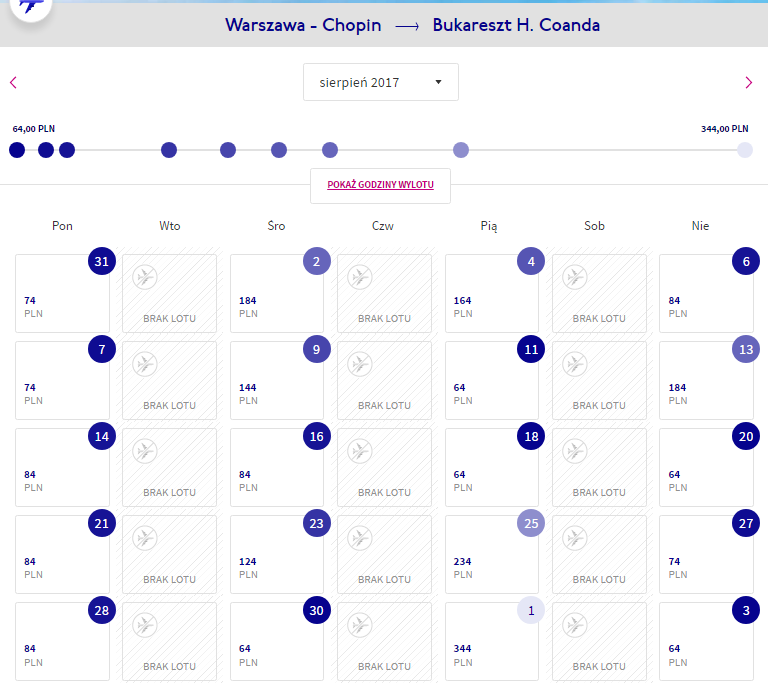Click the lightest 344,00 PLN price scale dot
Image resolution: width=768 pixels, height=686 pixels.
pyautogui.click(x=745, y=150)
